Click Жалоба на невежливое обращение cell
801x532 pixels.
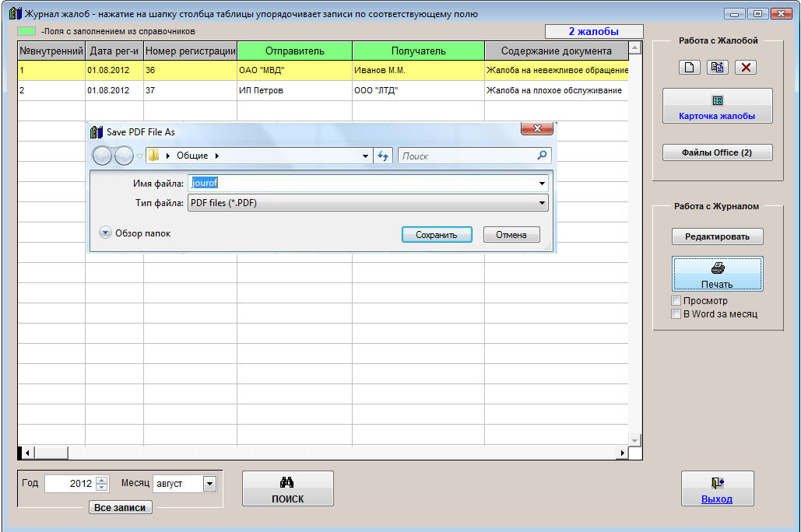coord(557,71)
